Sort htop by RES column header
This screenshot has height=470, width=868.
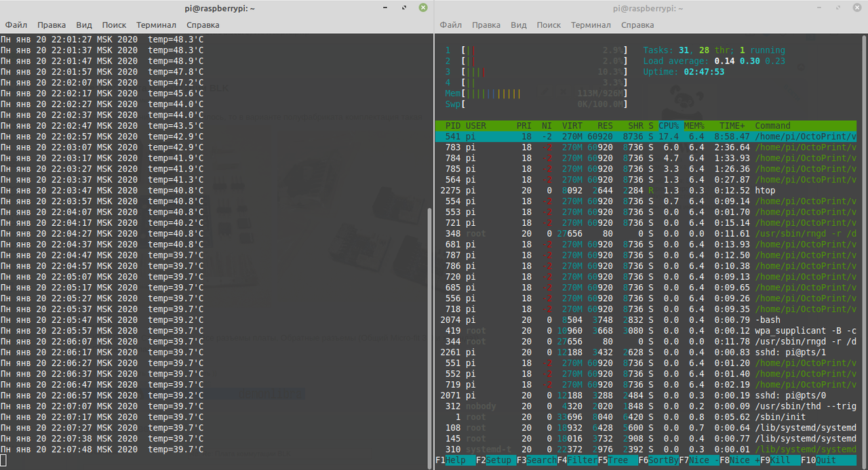(606, 125)
